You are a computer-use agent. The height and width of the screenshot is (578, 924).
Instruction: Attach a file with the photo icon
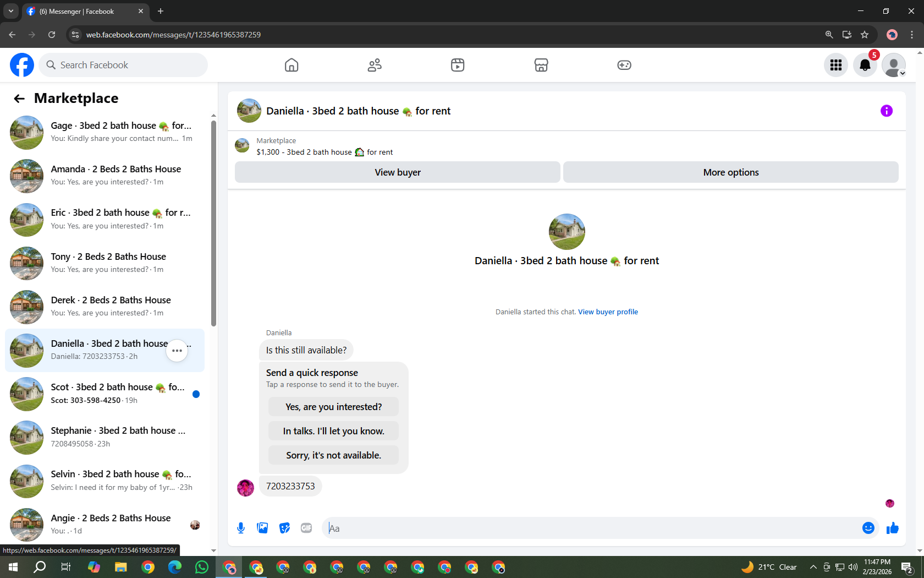pos(263,528)
